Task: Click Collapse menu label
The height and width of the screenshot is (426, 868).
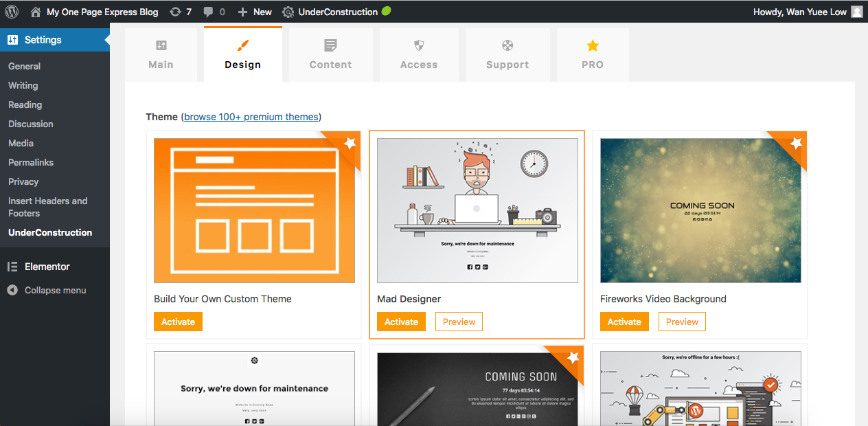Action: coord(56,290)
